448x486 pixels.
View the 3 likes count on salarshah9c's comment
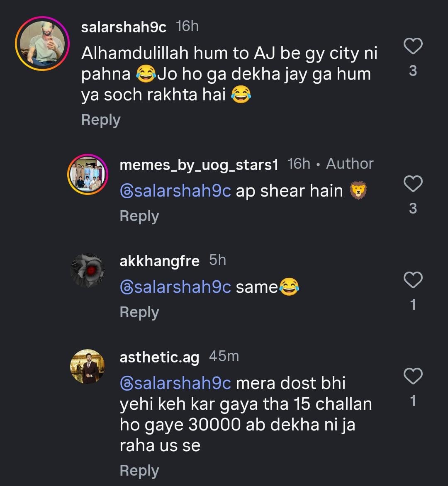[413, 71]
